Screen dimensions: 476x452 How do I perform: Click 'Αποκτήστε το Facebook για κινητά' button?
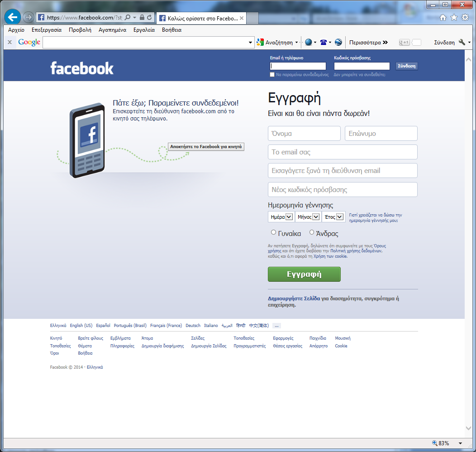pos(206,146)
